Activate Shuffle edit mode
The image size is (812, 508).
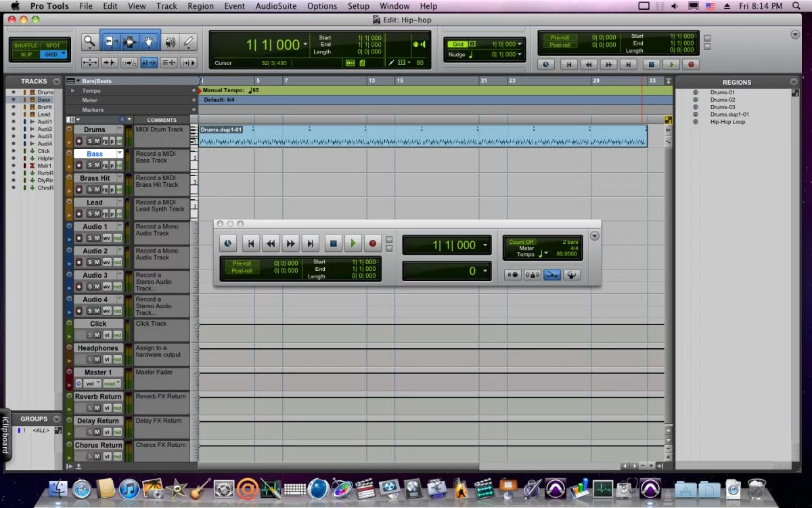click(26, 45)
